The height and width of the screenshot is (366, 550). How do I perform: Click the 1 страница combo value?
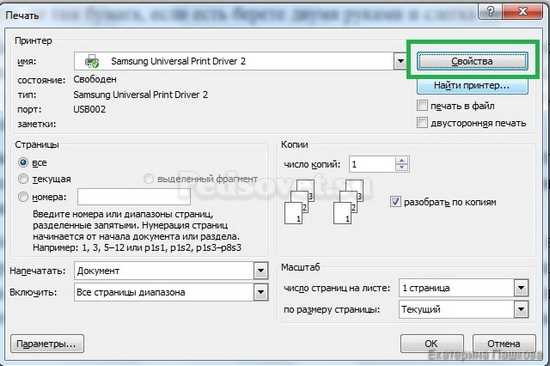(x=426, y=288)
